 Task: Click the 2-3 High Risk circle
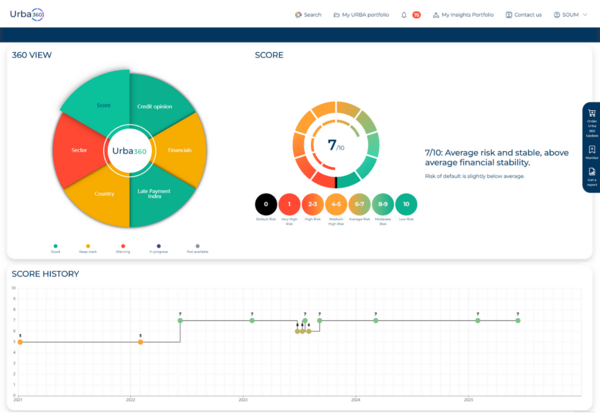313,204
